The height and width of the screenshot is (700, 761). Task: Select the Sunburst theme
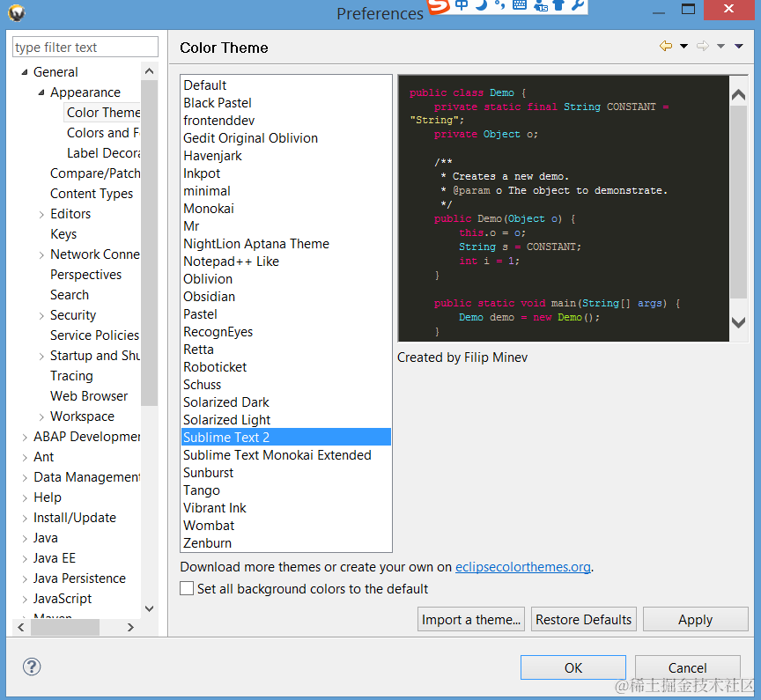286,473
